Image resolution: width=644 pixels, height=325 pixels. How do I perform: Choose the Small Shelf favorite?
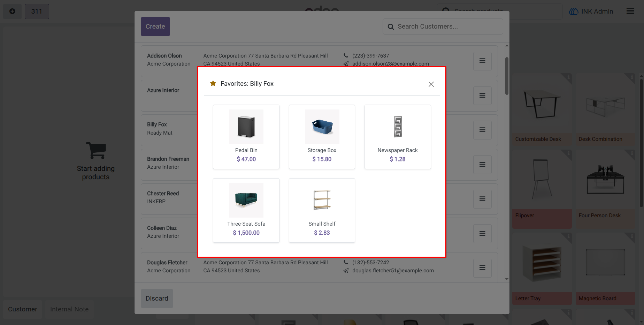322,210
